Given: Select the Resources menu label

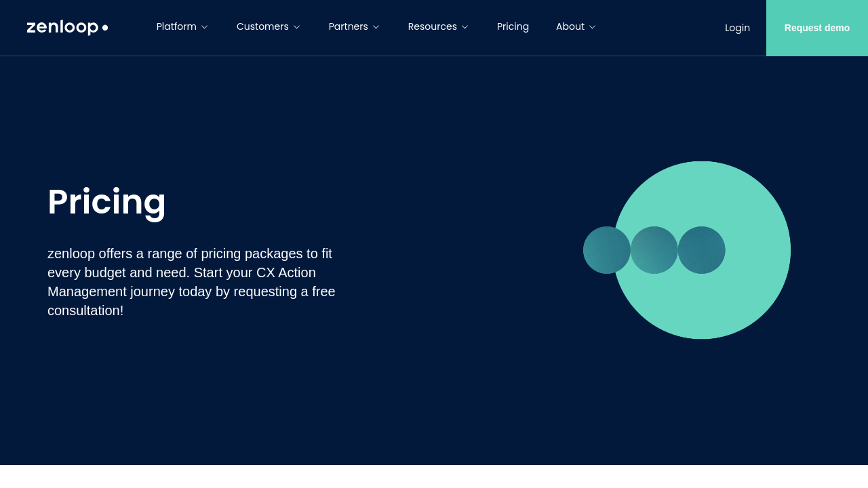Looking at the screenshot, I should [432, 26].
